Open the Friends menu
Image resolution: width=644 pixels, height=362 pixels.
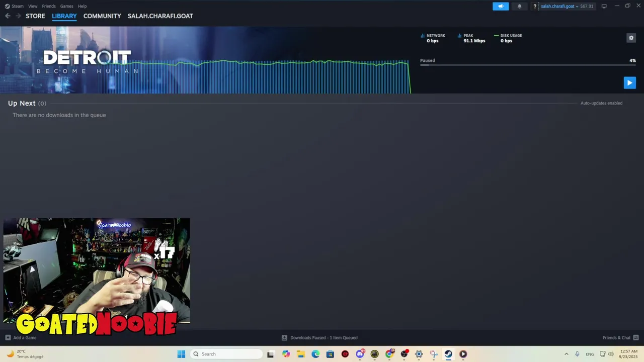(49, 6)
